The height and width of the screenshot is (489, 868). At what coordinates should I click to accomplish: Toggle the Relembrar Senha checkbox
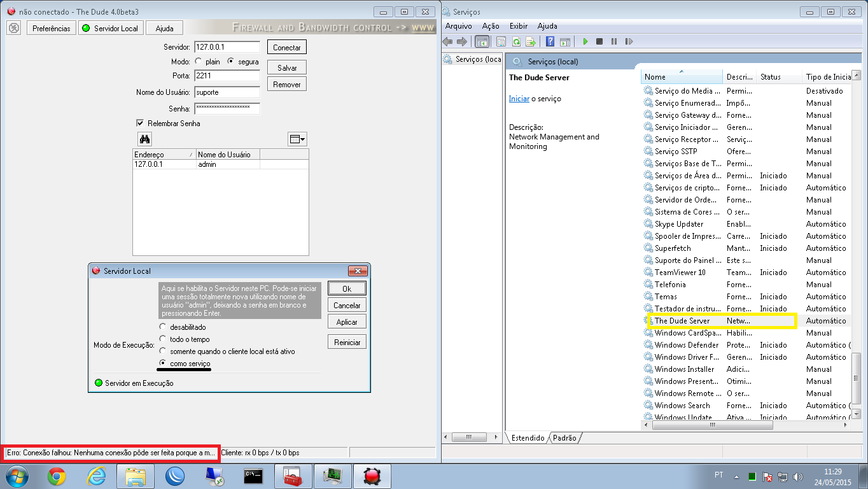coord(140,123)
